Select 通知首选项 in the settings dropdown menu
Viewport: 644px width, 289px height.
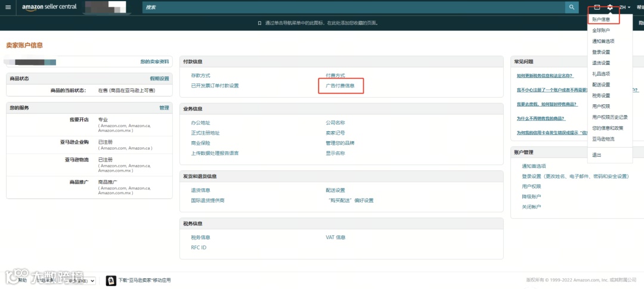(x=603, y=41)
